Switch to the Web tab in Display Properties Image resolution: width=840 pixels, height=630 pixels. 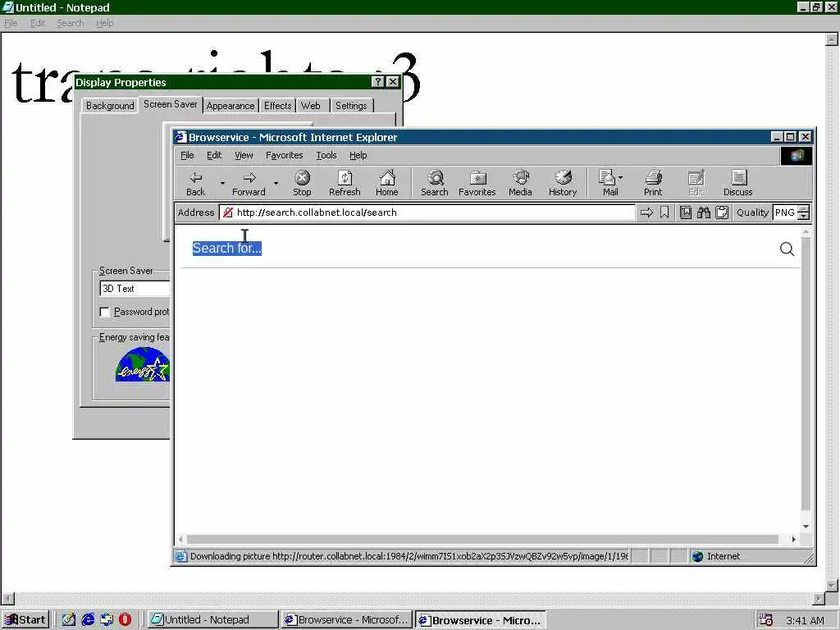(311, 106)
